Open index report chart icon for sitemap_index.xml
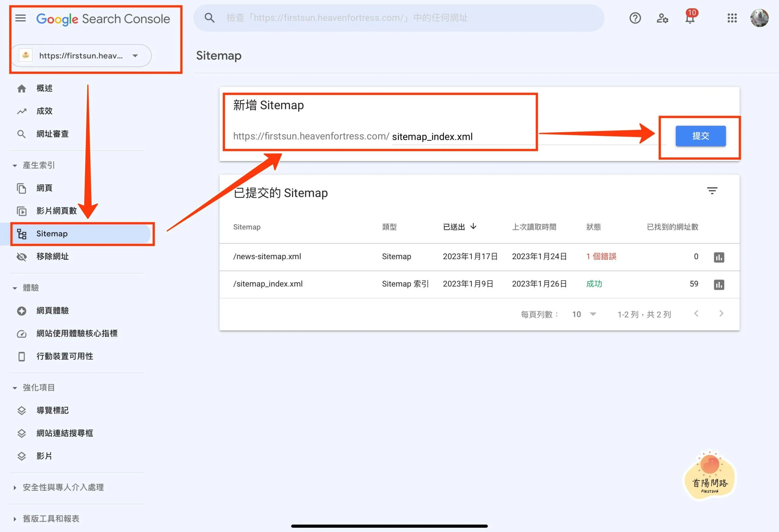Screen dimensions: 779x532 (x=719, y=285)
